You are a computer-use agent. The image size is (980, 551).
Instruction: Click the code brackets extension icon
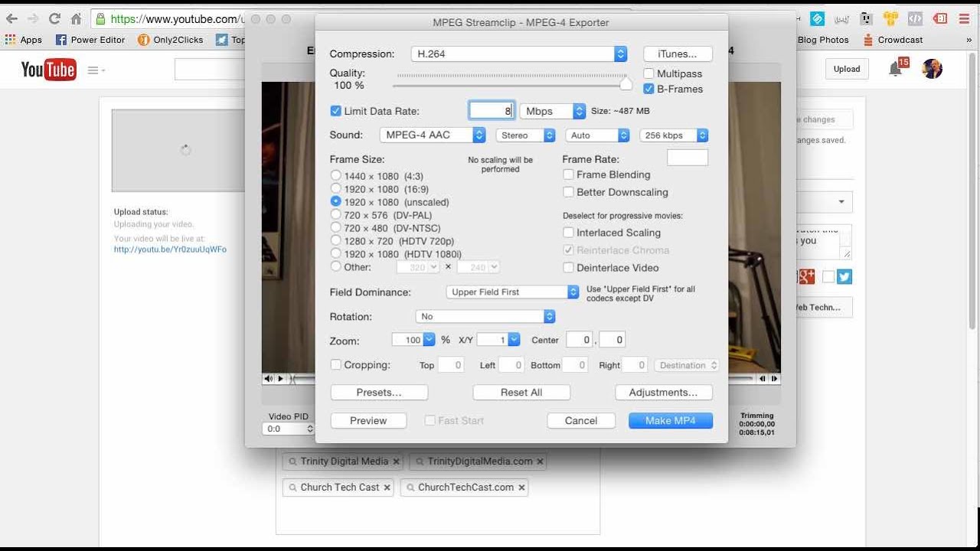point(915,18)
